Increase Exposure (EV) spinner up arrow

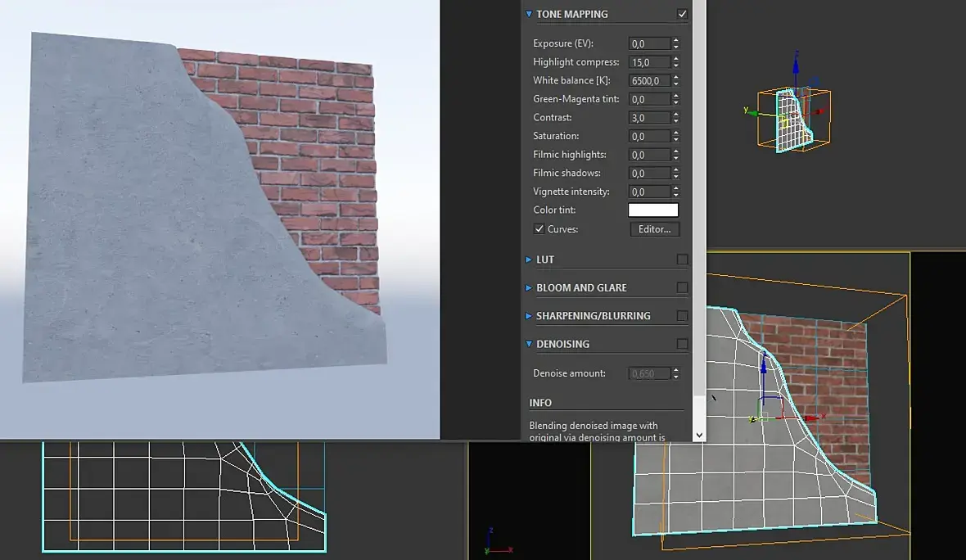tap(676, 41)
